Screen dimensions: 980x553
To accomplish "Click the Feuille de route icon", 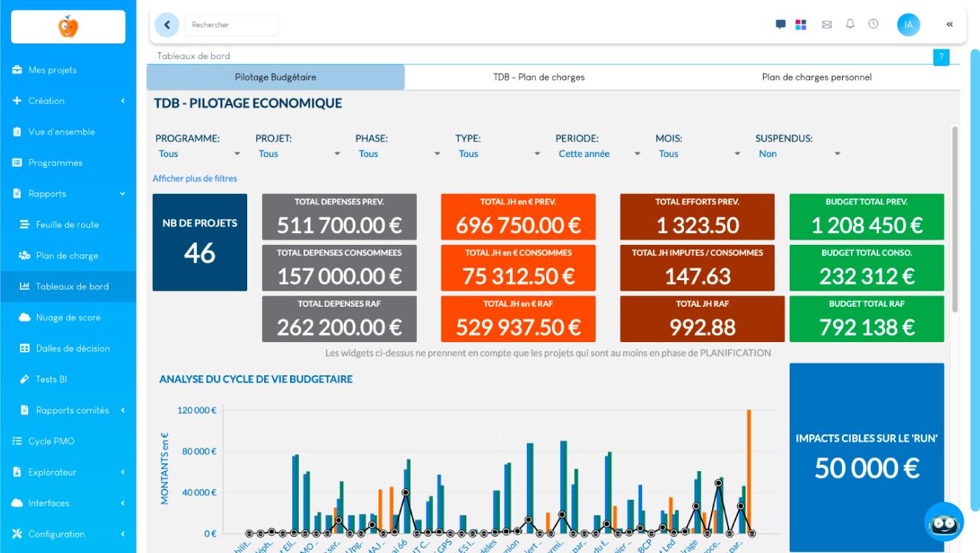I will (24, 225).
